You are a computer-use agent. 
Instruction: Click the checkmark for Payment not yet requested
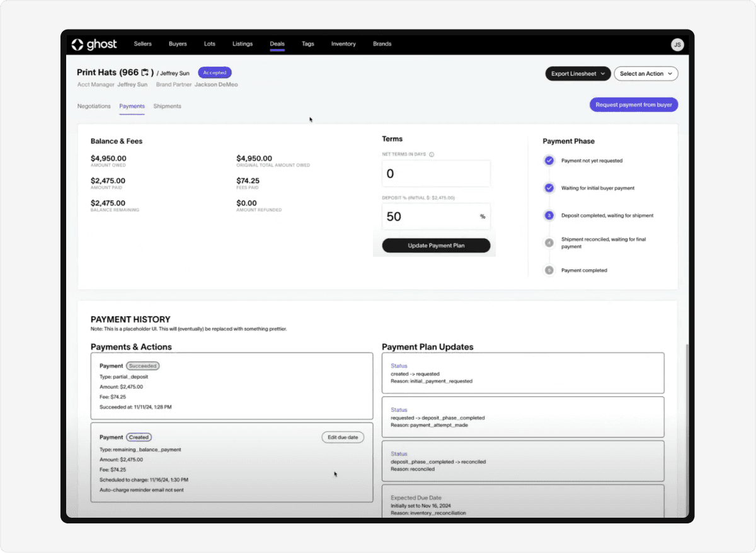pyautogui.click(x=549, y=161)
